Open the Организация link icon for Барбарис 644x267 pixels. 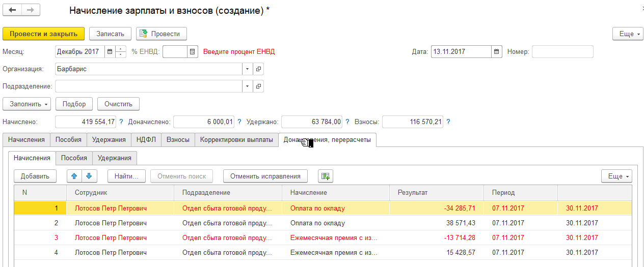(258, 69)
